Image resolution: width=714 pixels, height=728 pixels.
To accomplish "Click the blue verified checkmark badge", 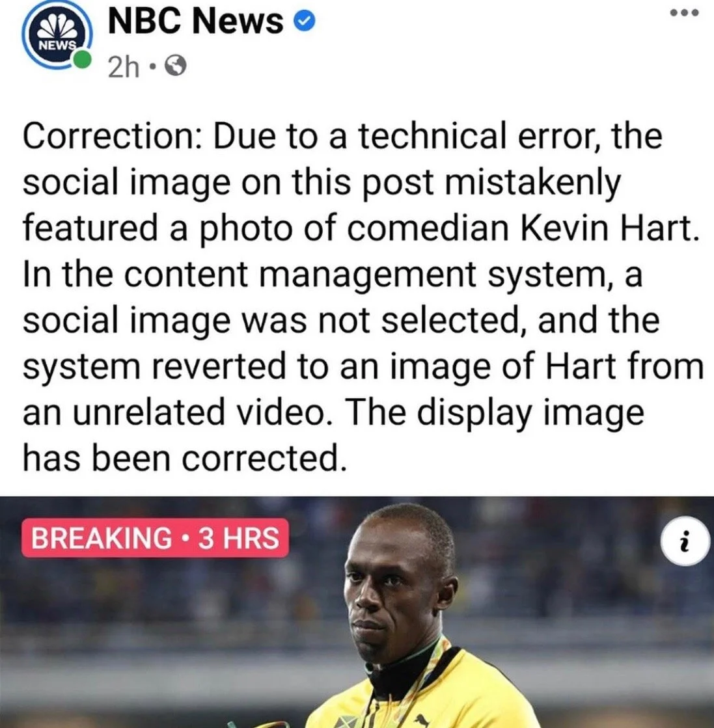I will point(305,21).
